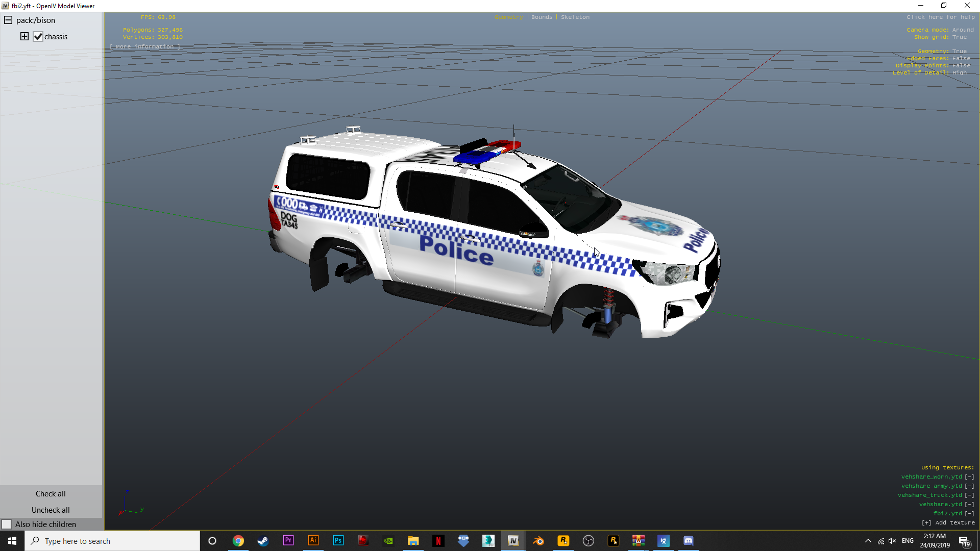Open 3ds Max taskbar icon
Viewport: 980px width, 551px height.
[488, 541]
